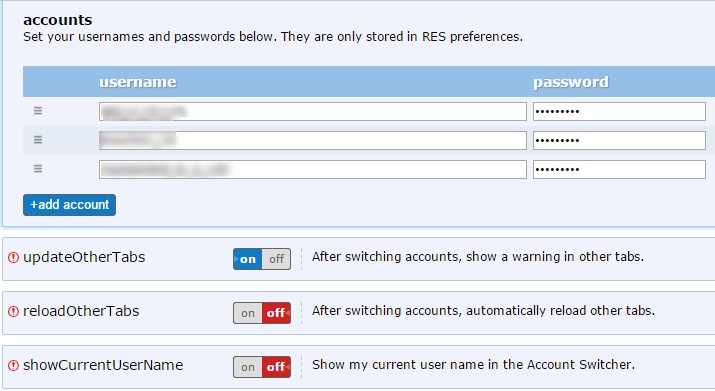The width and height of the screenshot is (715, 391).
Task: Click the +add account button
Action: [69, 205]
